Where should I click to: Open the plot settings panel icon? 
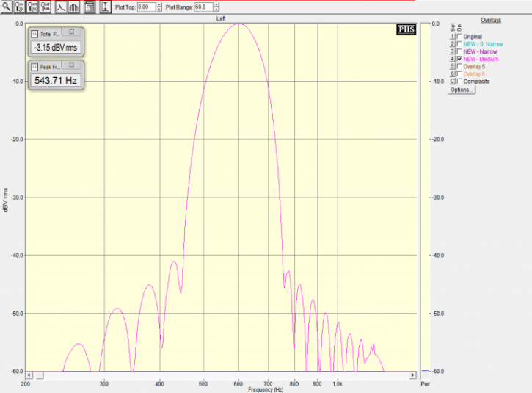pyautogui.click(x=89, y=7)
